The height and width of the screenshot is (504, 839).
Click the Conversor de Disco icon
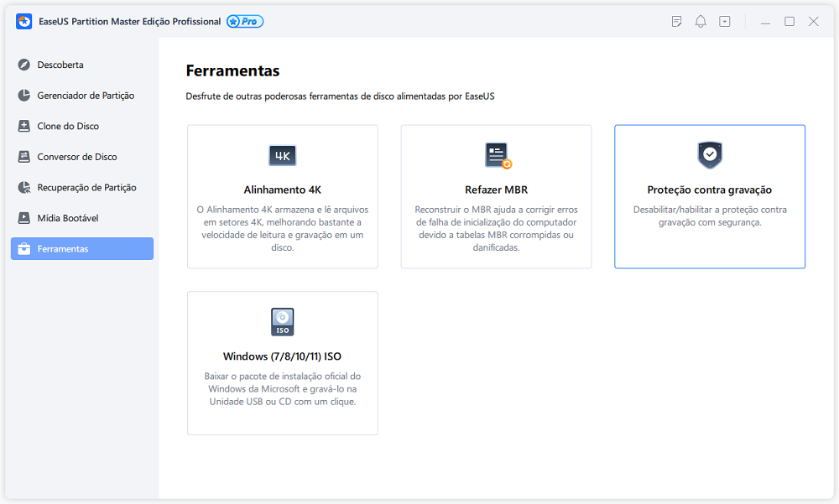coord(23,157)
